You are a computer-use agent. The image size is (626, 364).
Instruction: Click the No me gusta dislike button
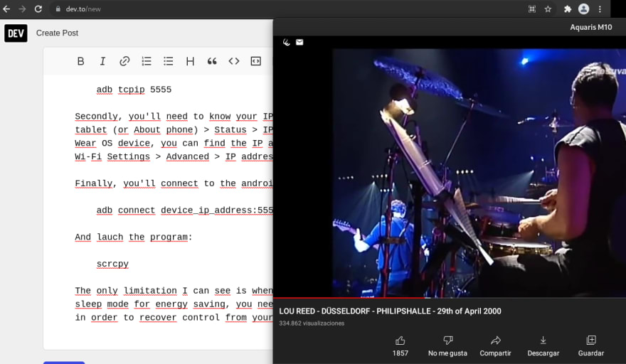click(x=447, y=346)
